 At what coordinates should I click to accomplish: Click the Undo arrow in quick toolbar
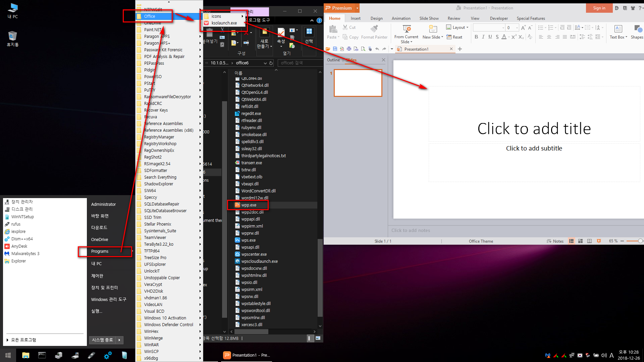point(377,49)
